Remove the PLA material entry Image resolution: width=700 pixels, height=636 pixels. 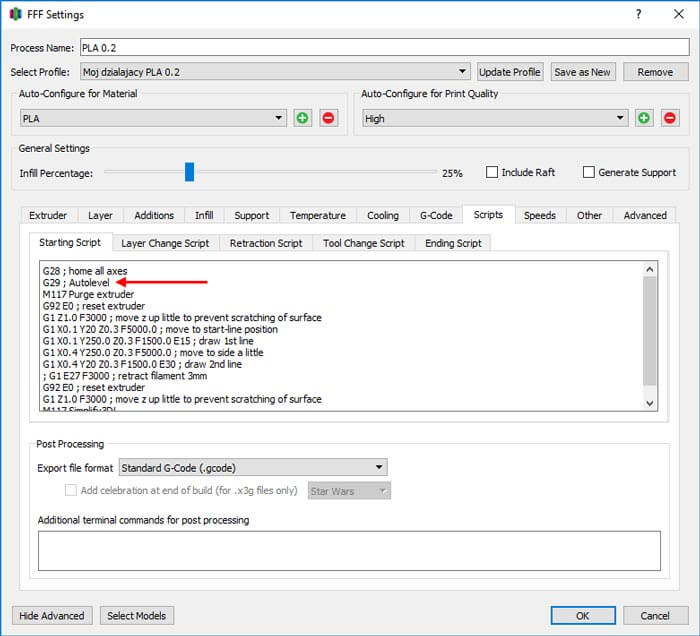[x=328, y=118]
